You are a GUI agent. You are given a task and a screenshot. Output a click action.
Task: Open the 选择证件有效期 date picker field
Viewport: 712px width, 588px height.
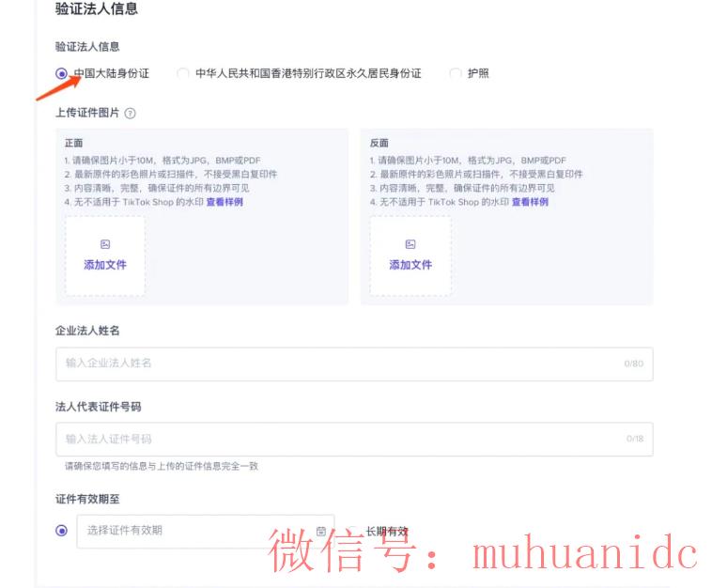tap(206, 531)
